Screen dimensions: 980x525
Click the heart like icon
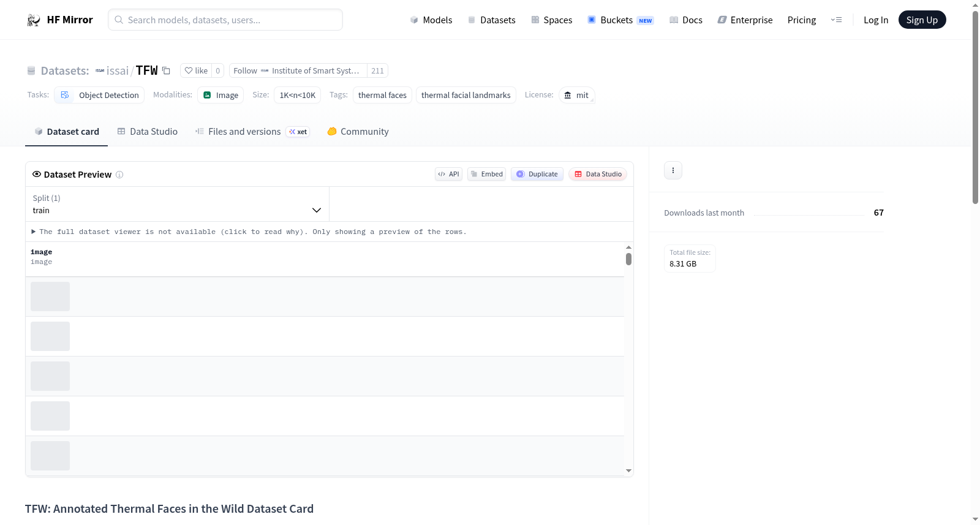click(189, 70)
